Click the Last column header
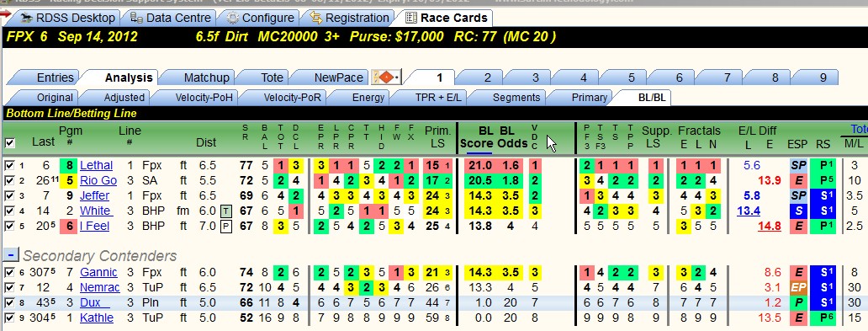 pyautogui.click(x=43, y=142)
